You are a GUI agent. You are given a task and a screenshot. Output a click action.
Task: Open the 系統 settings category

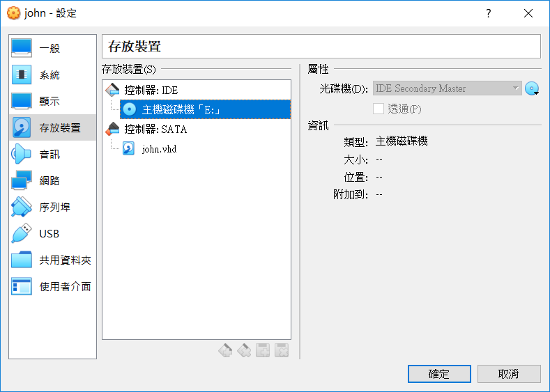pyautogui.click(x=52, y=75)
